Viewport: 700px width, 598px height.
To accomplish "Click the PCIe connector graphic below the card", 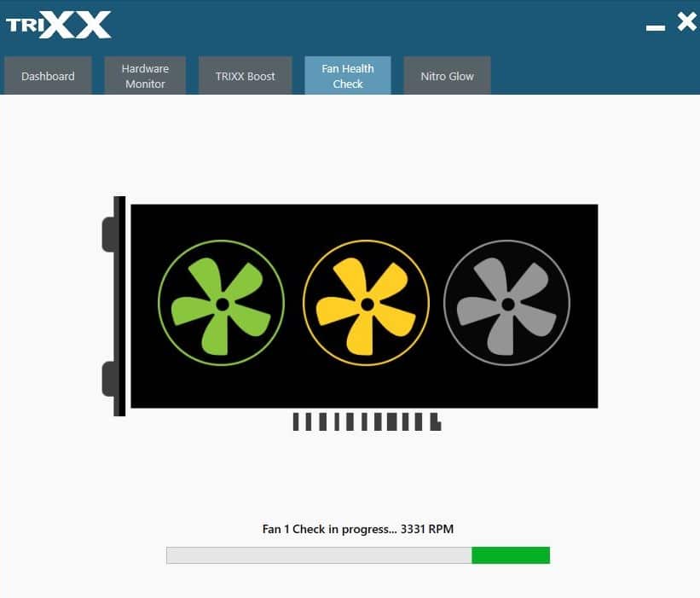I will [367, 421].
